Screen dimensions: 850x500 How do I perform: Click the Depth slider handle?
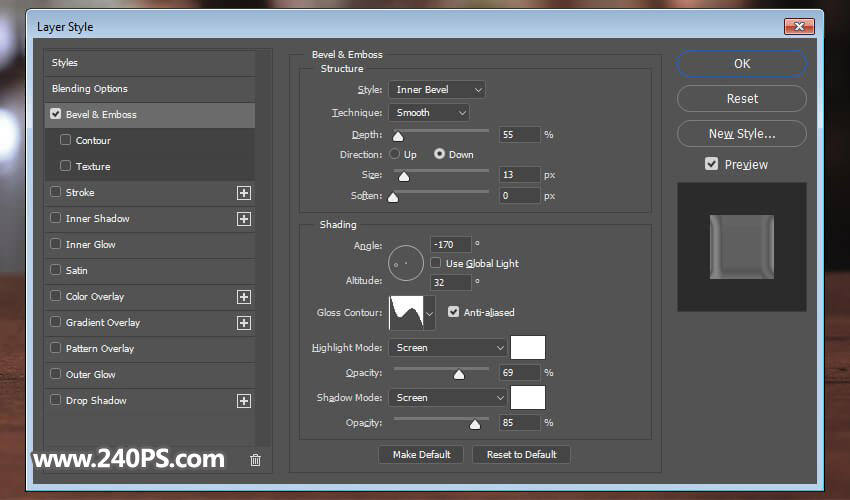[x=398, y=136]
